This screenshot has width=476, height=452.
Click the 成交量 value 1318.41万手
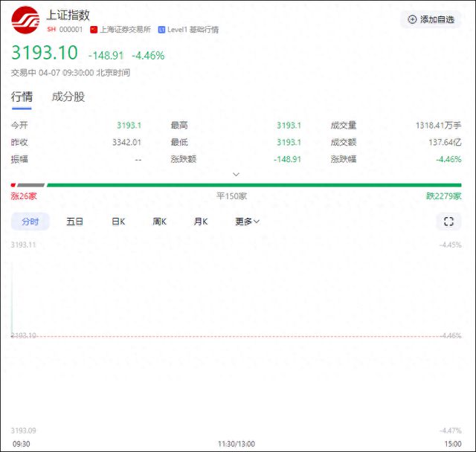click(438, 126)
